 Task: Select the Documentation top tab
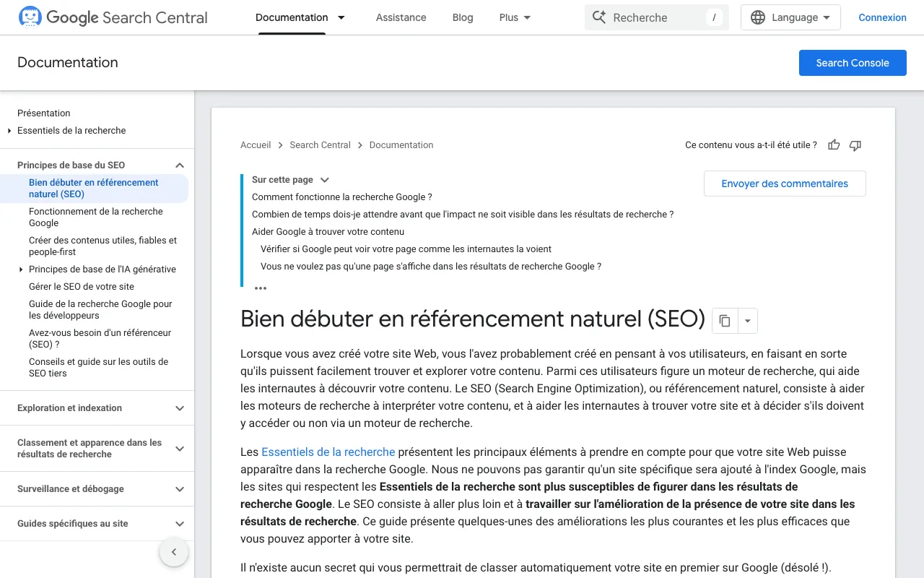(x=292, y=17)
